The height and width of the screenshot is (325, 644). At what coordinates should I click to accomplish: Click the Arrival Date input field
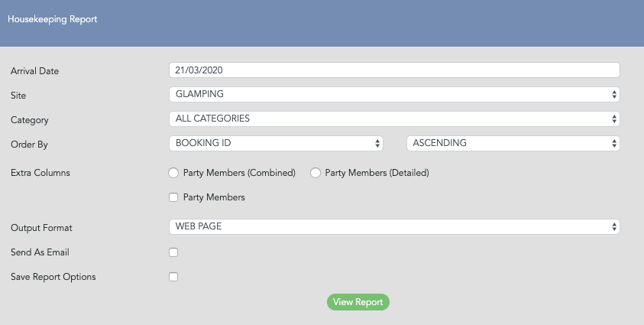(x=394, y=70)
